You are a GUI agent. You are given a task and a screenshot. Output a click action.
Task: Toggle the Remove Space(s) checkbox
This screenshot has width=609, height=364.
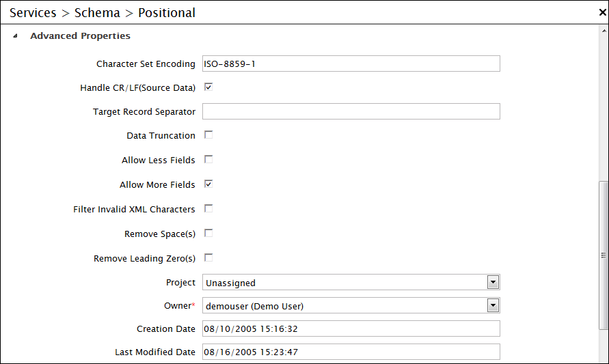coord(208,234)
